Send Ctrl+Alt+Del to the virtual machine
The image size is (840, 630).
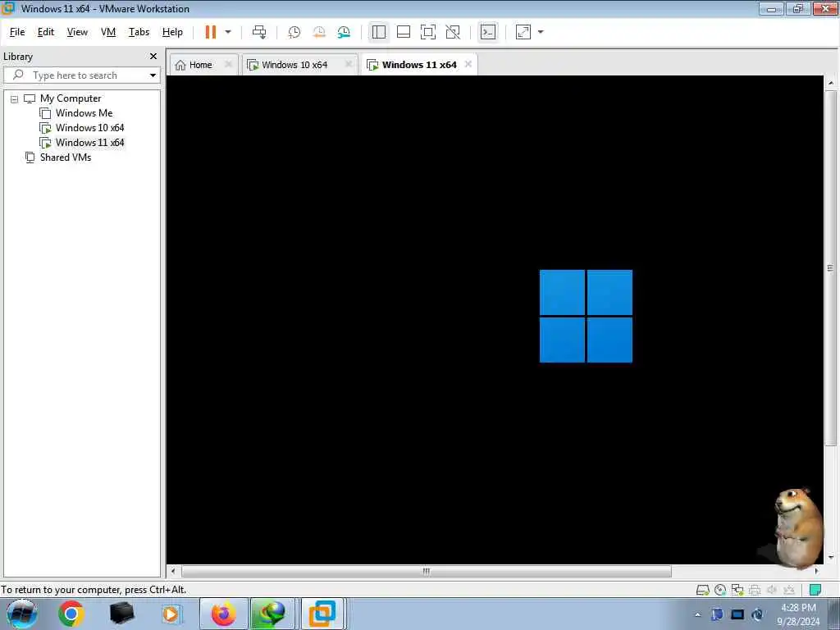click(259, 32)
